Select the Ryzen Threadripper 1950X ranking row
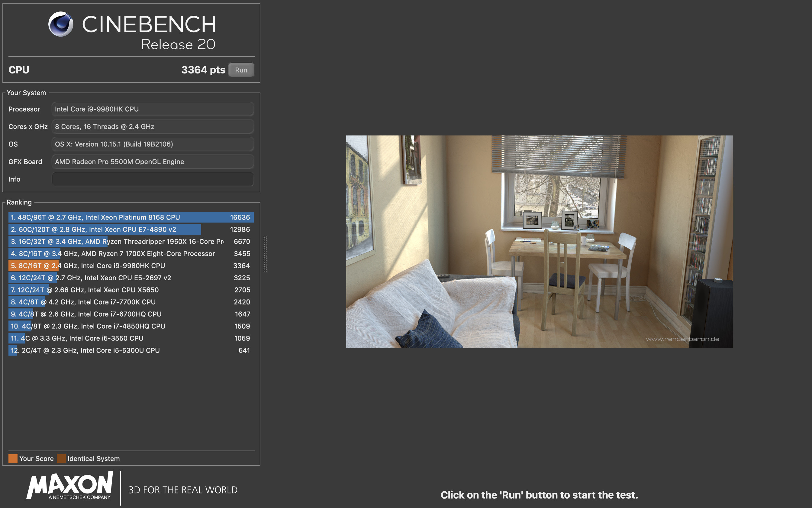Screen dimensions: 812x508 coord(131,242)
